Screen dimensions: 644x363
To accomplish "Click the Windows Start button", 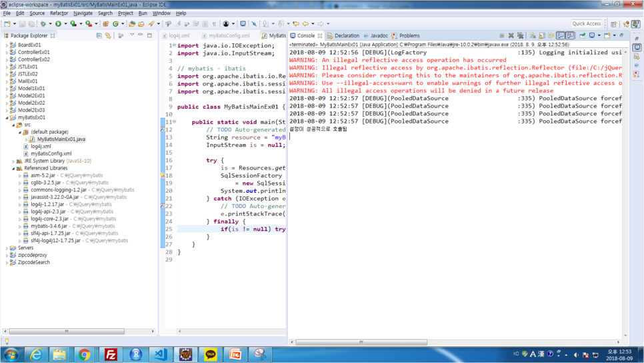I will (x=11, y=354).
